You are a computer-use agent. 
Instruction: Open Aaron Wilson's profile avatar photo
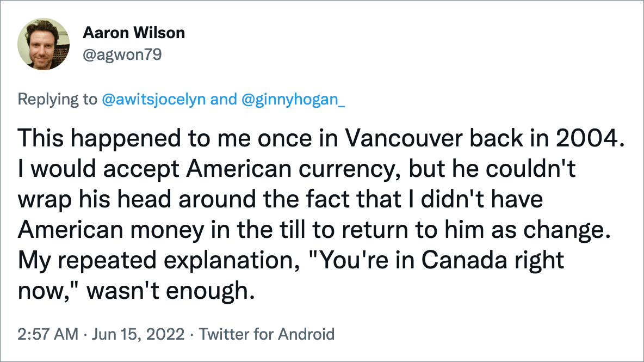[44, 44]
